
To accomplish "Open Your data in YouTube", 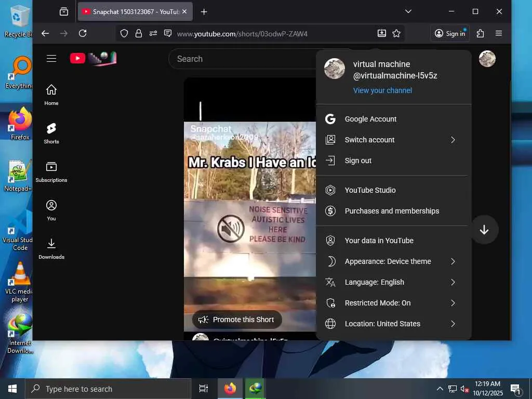I will pyautogui.click(x=394, y=241).
